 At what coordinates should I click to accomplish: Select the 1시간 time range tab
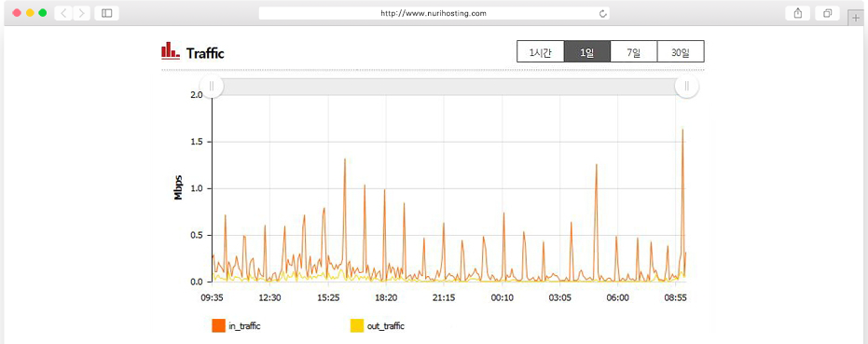541,51
